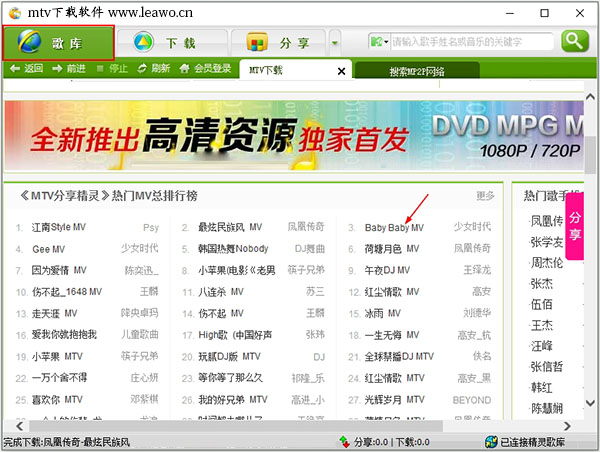
Task: Open 喜欢你 MTV entry
Action: tap(57, 400)
